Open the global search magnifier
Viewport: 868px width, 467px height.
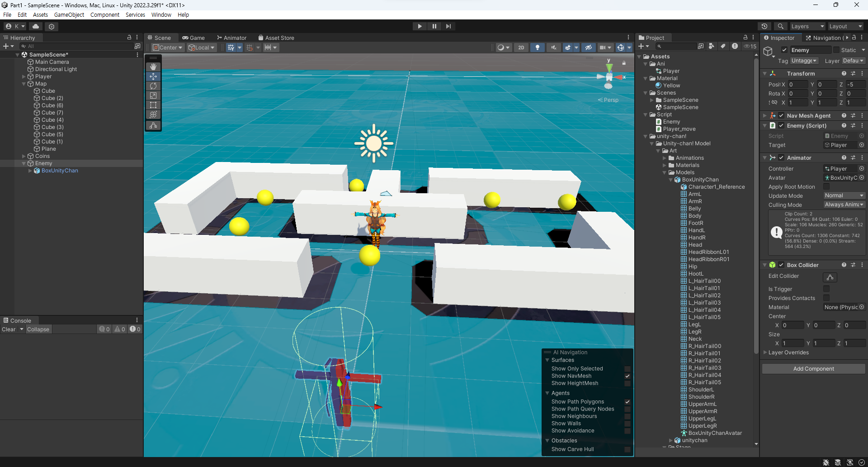click(781, 26)
